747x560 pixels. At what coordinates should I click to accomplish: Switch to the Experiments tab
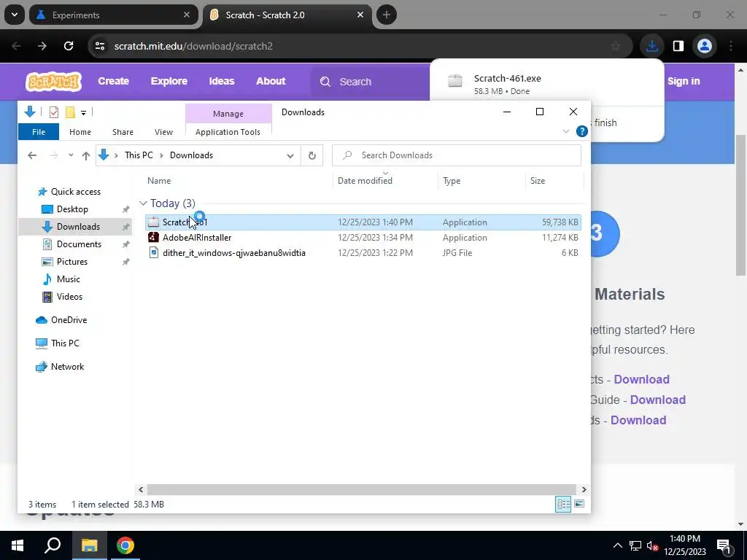(x=113, y=15)
